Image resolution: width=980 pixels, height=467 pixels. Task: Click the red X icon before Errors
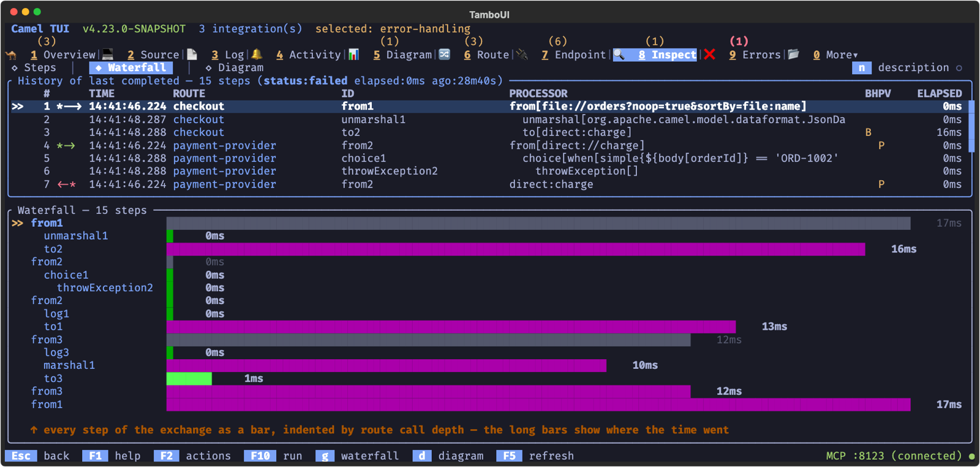(x=710, y=55)
